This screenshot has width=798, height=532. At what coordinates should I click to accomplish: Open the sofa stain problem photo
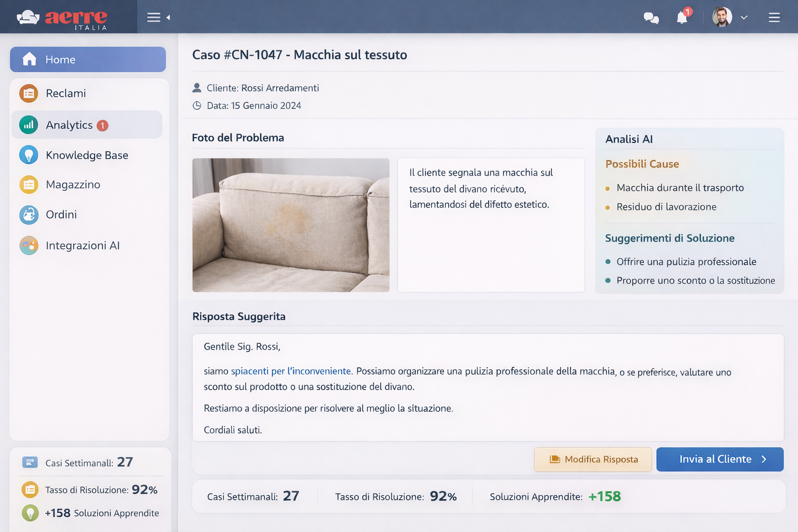click(x=290, y=224)
